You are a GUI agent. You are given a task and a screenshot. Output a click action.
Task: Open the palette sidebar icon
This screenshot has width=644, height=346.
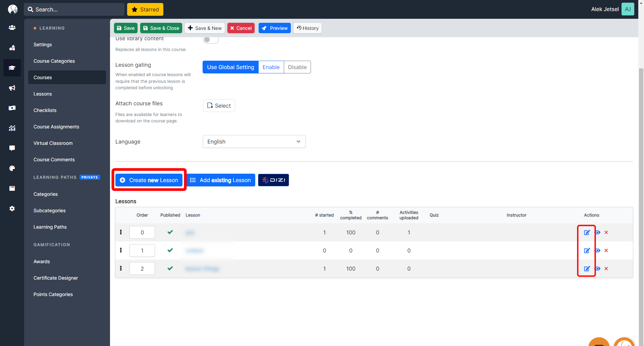pyautogui.click(x=12, y=168)
